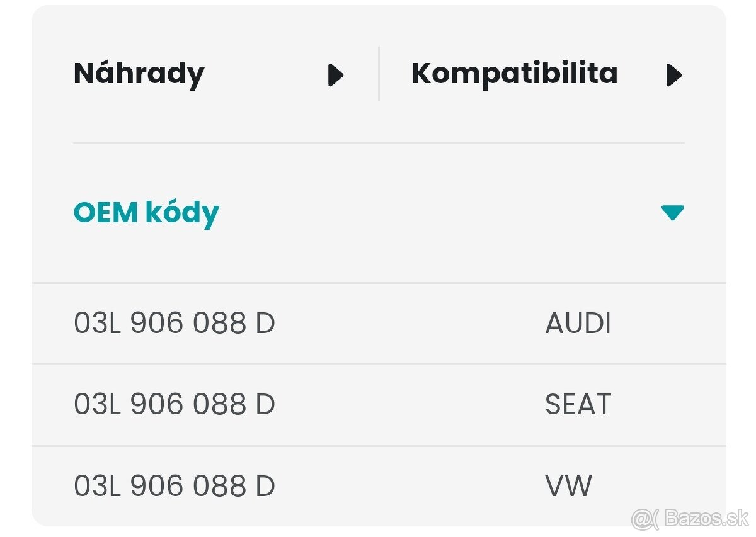Switch to the Náhrady tab

(x=139, y=73)
